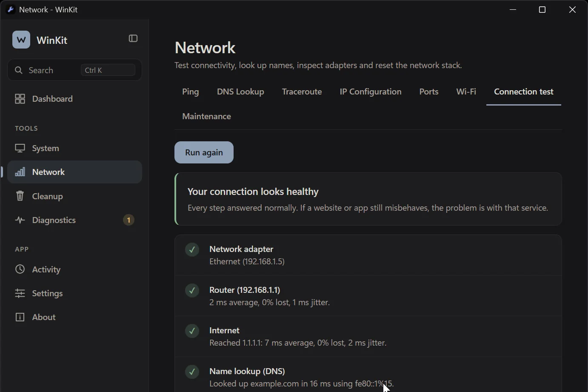Click the Router check mark icon

pos(192,290)
